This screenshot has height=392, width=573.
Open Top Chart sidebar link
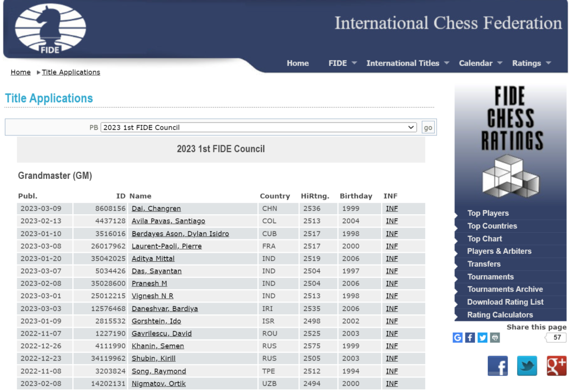coord(485,239)
